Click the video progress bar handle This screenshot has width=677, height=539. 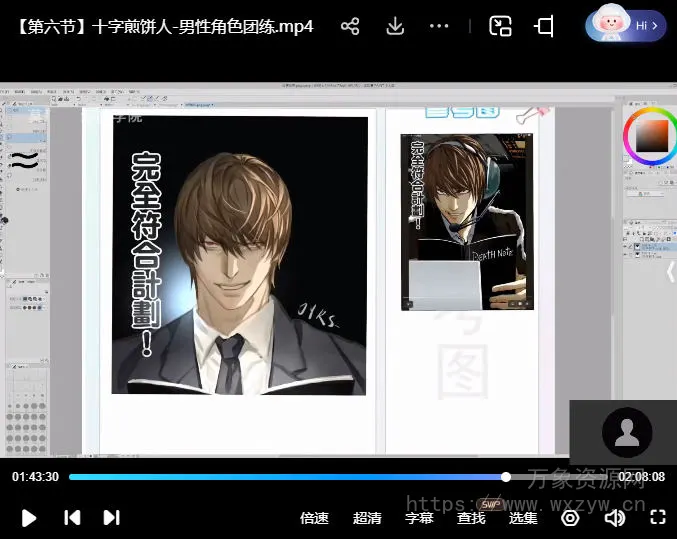pos(506,477)
